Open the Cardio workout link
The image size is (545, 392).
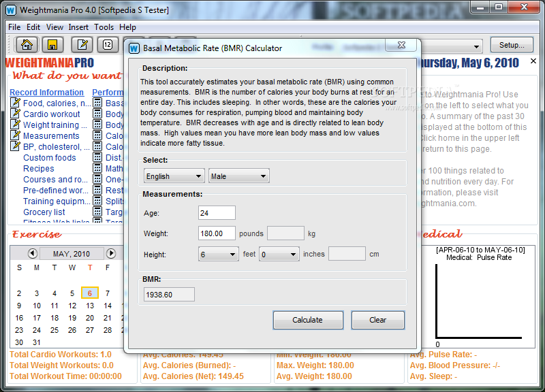[52, 114]
